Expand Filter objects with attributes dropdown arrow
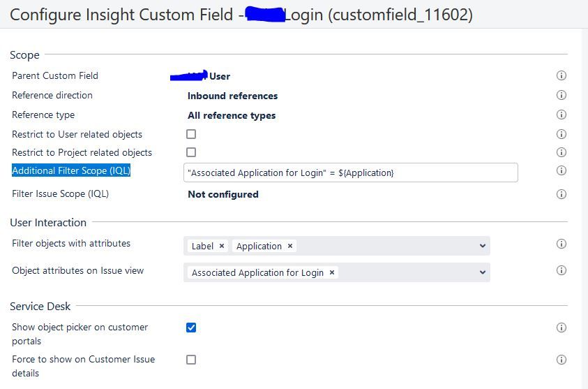 482,246
